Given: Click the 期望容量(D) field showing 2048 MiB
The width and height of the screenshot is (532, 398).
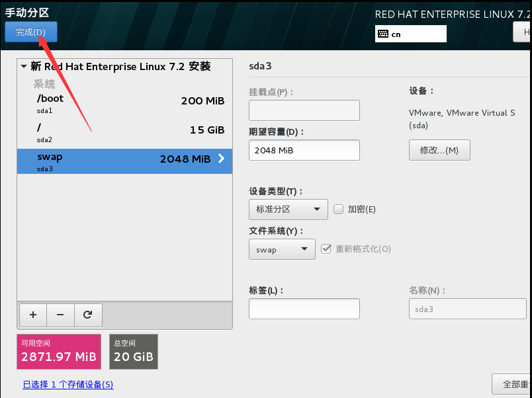Looking at the screenshot, I should (x=304, y=150).
